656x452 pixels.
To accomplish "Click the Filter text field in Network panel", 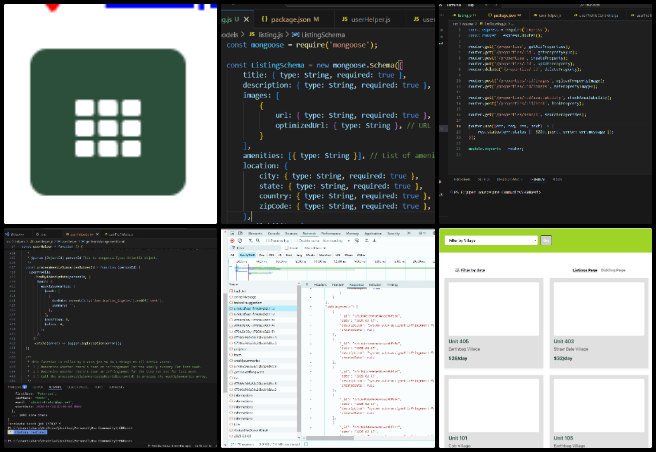I will 256,248.
